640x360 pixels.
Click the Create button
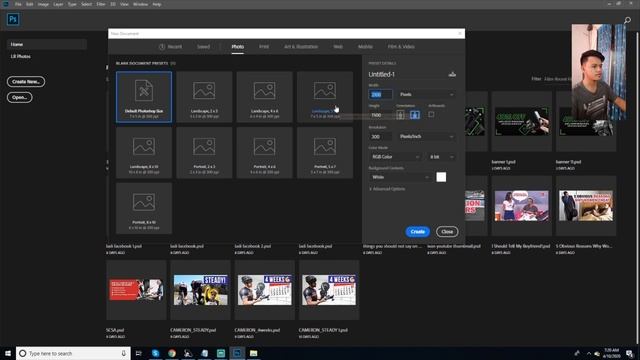(x=418, y=231)
